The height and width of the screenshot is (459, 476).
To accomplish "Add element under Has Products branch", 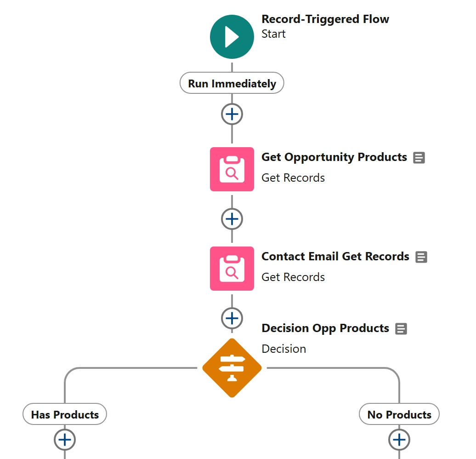I will tap(65, 440).
